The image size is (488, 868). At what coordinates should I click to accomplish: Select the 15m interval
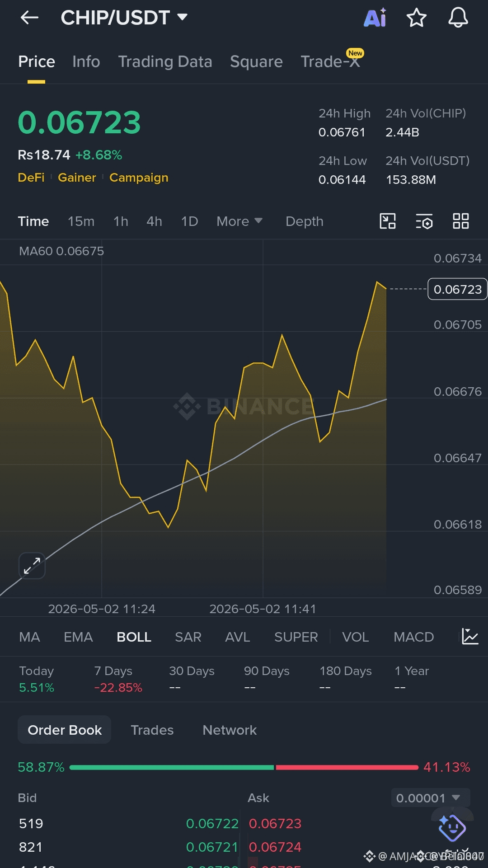(81, 221)
